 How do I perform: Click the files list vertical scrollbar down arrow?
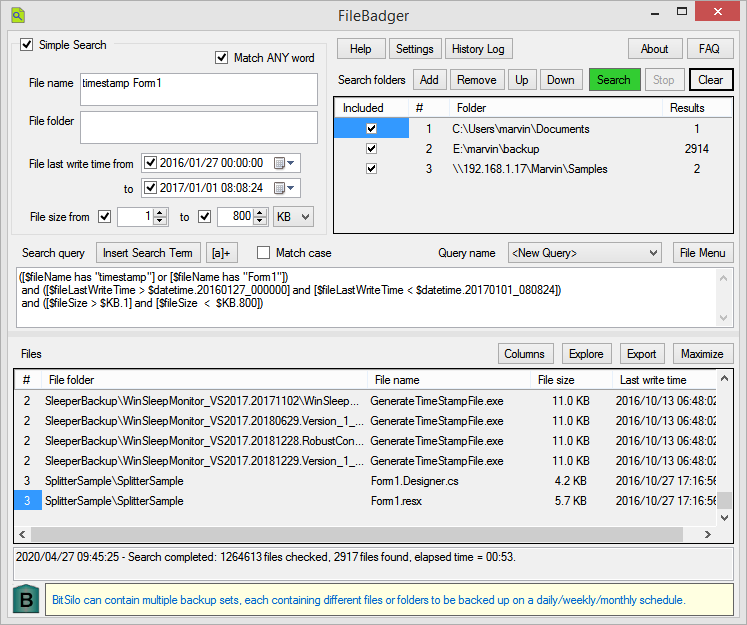coord(724,518)
